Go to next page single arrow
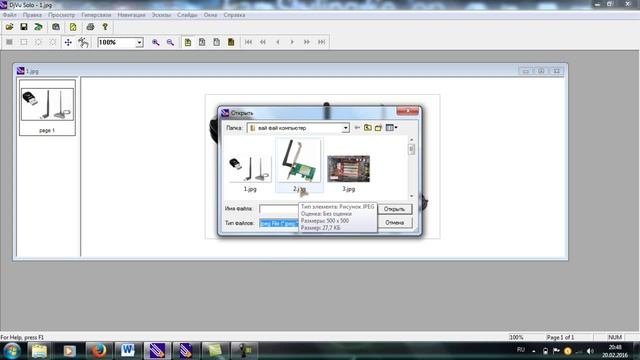This screenshot has width=640, height=360. point(292,42)
